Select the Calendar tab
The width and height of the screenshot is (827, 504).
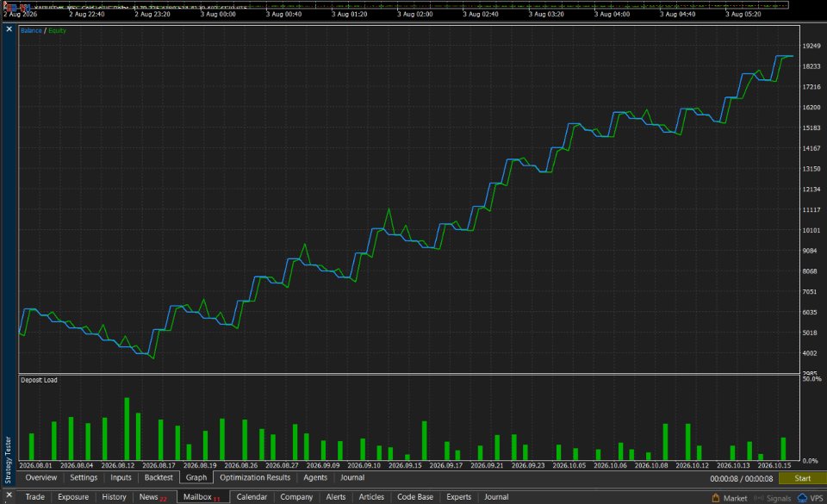pos(252,496)
